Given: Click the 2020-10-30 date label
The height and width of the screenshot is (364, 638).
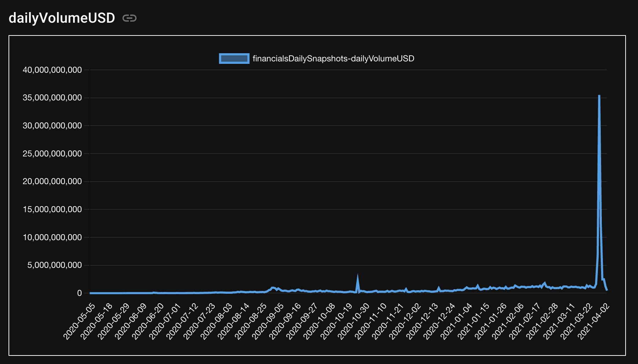Looking at the screenshot, I should 353,321.
